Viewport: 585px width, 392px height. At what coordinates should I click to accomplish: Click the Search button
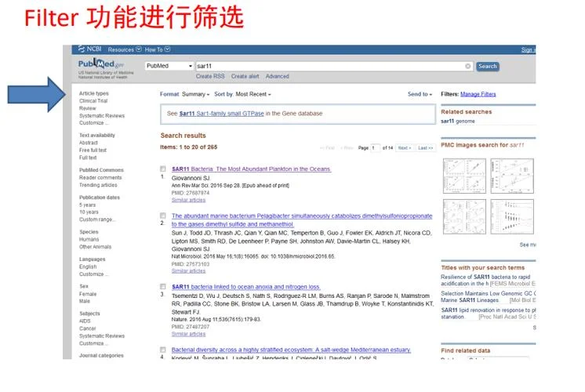click(487, 67)
